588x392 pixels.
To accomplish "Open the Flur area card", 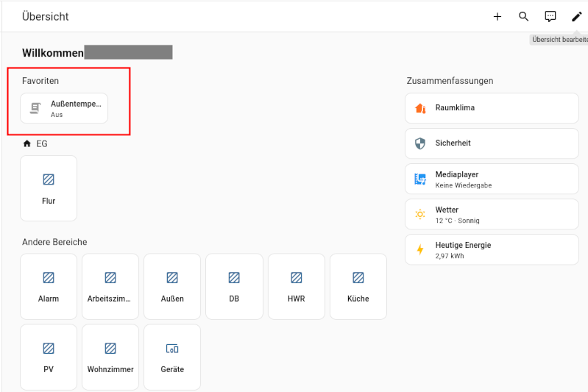I will pos(49,188).
